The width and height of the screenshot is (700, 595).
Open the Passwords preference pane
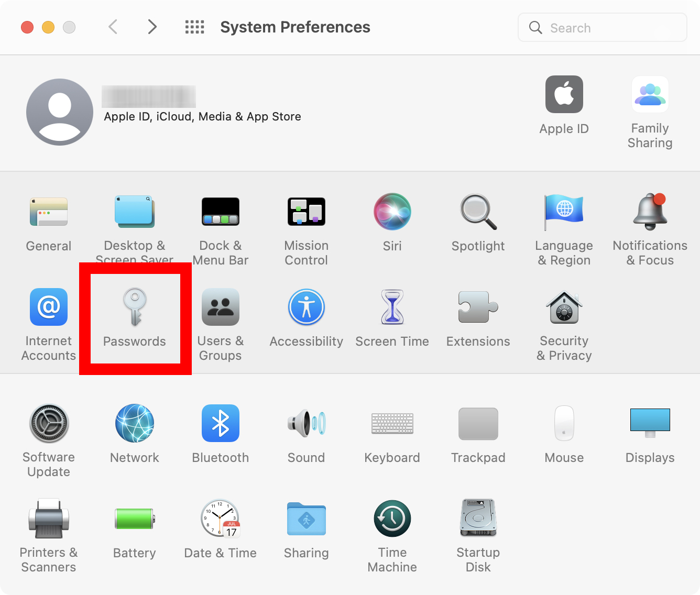click(x=135, y=318)
